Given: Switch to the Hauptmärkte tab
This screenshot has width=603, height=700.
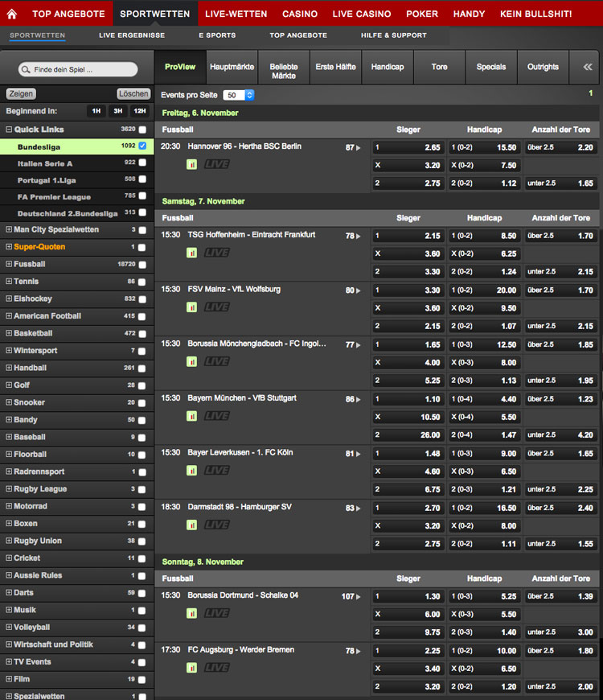Looking at the screenshot, I should pyautogui.click(x=232, y=67).
